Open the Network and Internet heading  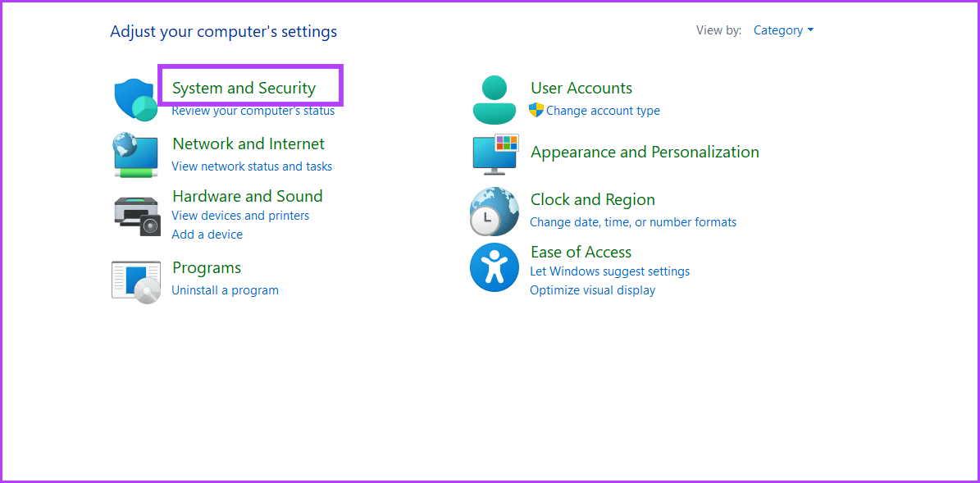248,144
